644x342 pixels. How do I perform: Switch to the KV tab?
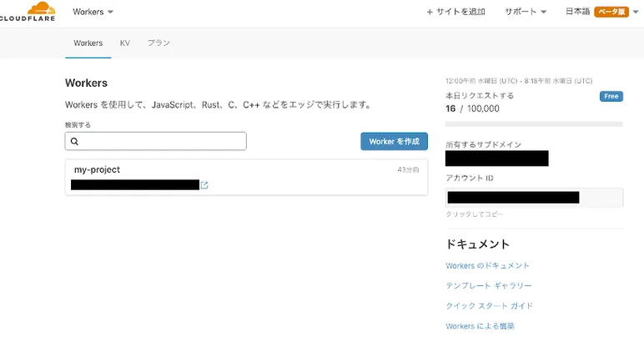[125, 43]
